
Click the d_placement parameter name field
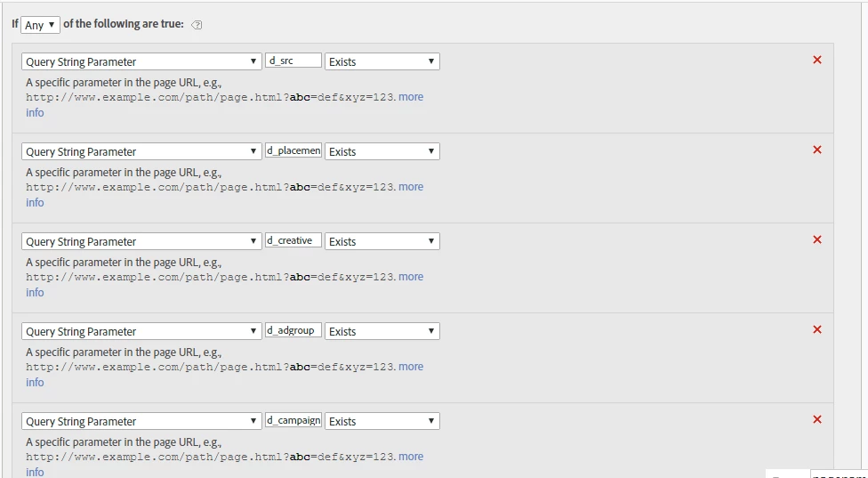[293, 150]
